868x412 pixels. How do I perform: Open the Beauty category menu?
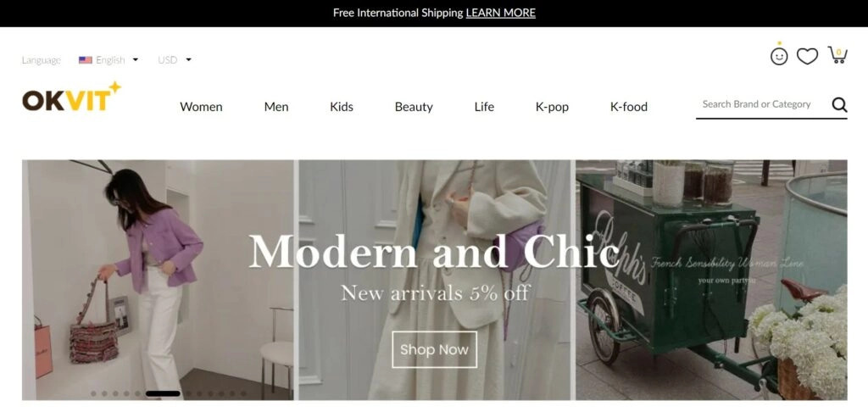coord(414,107)
